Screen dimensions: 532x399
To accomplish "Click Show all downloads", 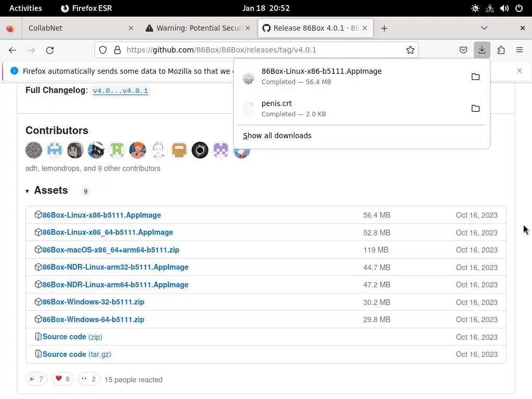I will click(277, 136).
